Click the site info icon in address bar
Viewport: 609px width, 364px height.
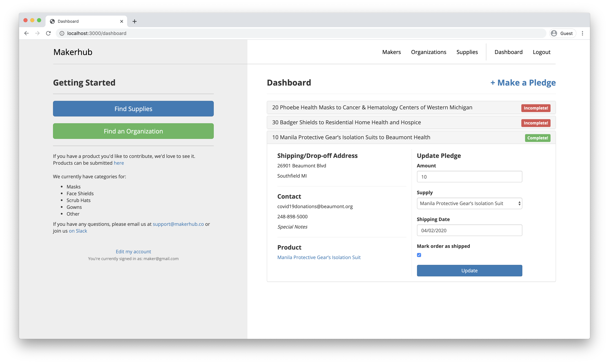[x=62, y=33]
